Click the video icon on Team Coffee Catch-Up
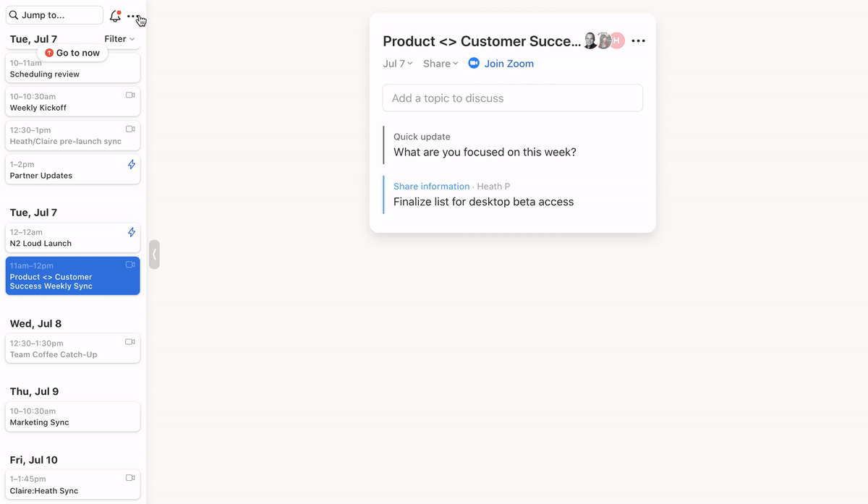Viewport: 868px width, 504px height. click(130, 342)
